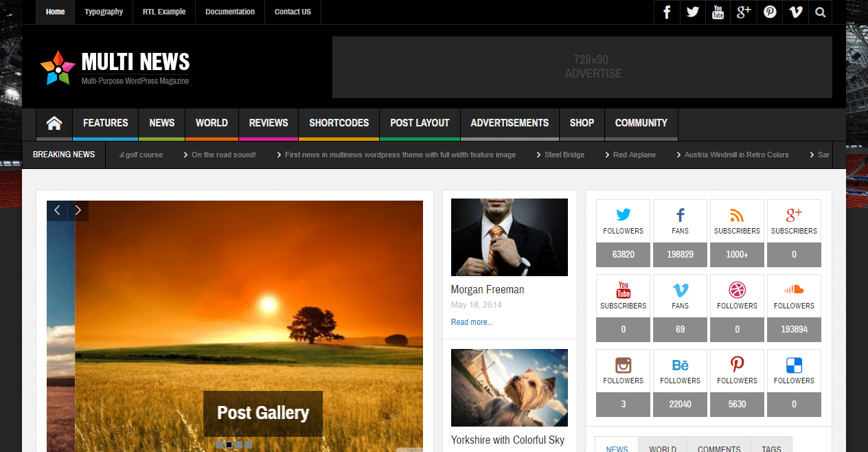This screenshot has height=452, width=868.
Task: Click the Post Gallery slide caption
Action: pyautogui.click(x=263, y=413)
